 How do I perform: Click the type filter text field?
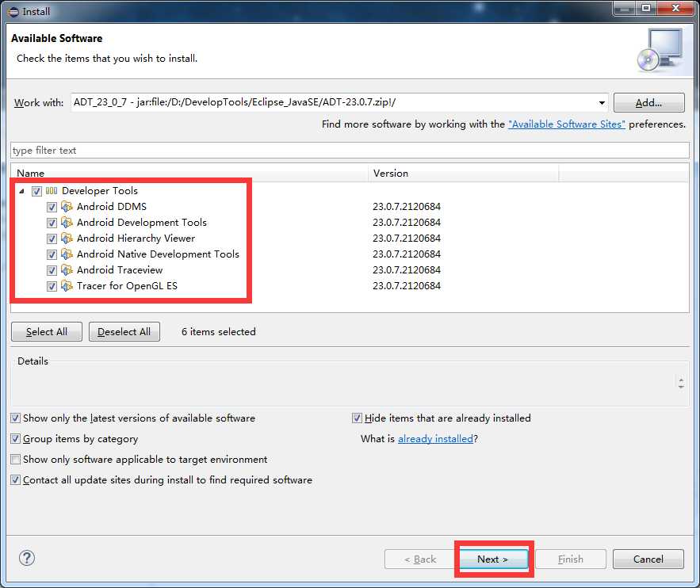(x=350, y=151)
